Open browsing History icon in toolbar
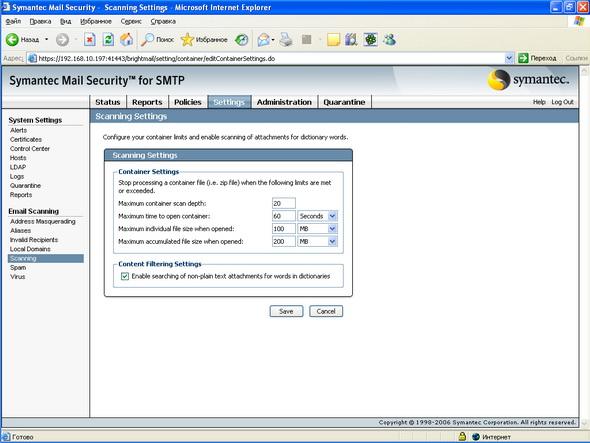Screen dimensions: 590x443 tap(242, 40)
